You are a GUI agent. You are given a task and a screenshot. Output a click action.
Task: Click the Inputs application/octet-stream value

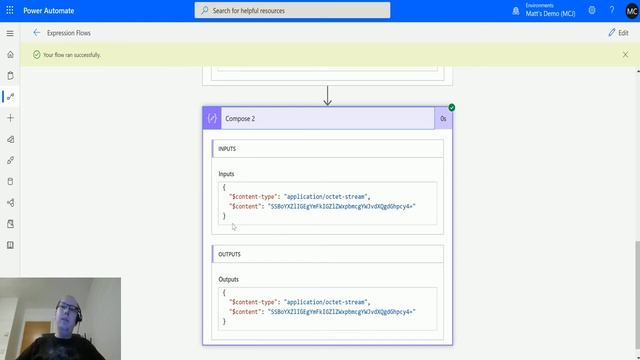click(326, 197)
